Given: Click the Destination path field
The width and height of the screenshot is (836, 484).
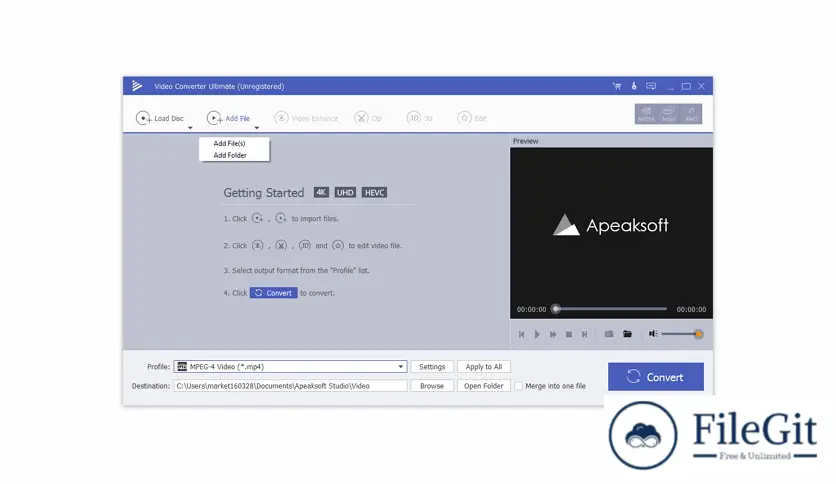Looking at the screenshot, I should pos(291,386).
